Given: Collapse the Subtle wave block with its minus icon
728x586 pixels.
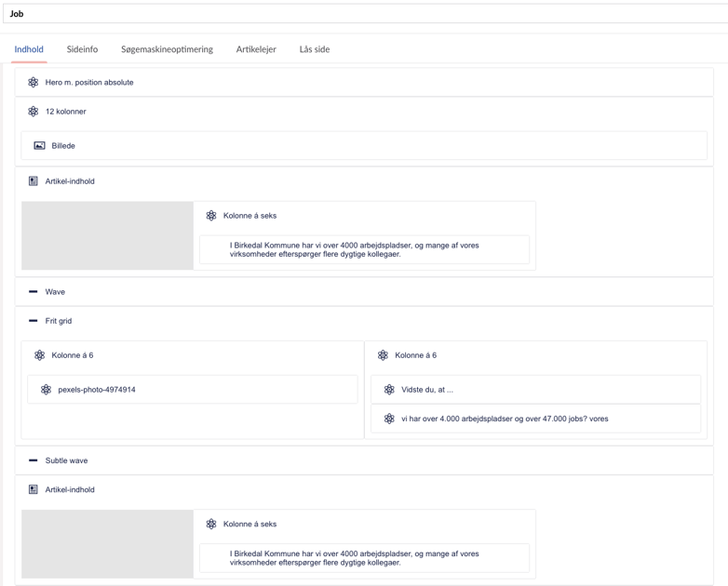Looking at the screenshot, I should 34,460.
